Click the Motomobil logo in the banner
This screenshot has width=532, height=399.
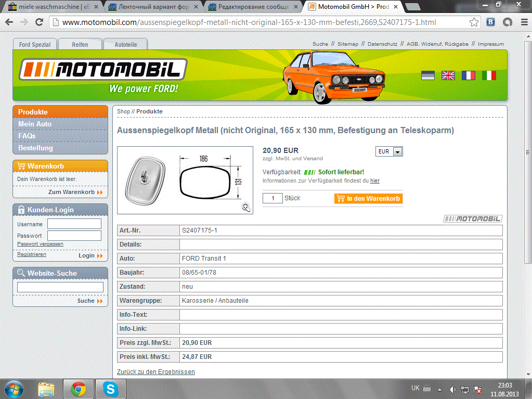pos(103,69)
